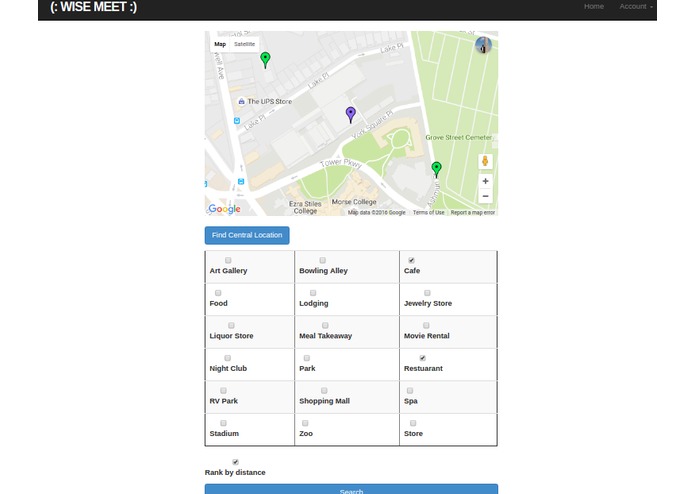Check the Liquor Store checkbox
Viewport: 695px width, 494px height.
pyautogui.click(x=231, y=325)
